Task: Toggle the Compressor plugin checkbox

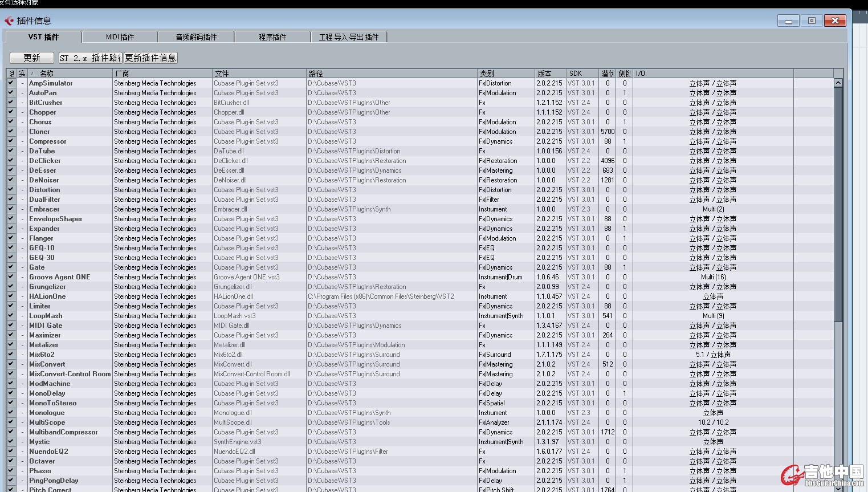Action: (x=11, y=141)
